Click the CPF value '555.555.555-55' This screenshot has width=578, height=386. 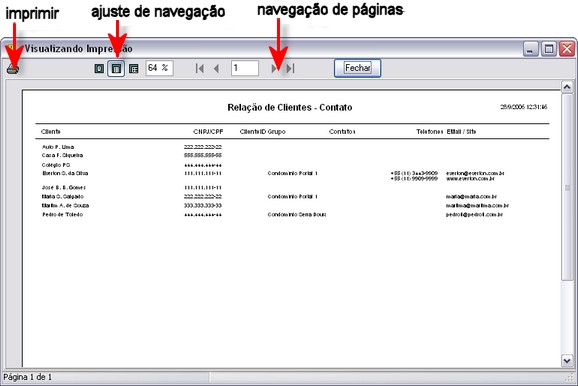click(203, 156)
